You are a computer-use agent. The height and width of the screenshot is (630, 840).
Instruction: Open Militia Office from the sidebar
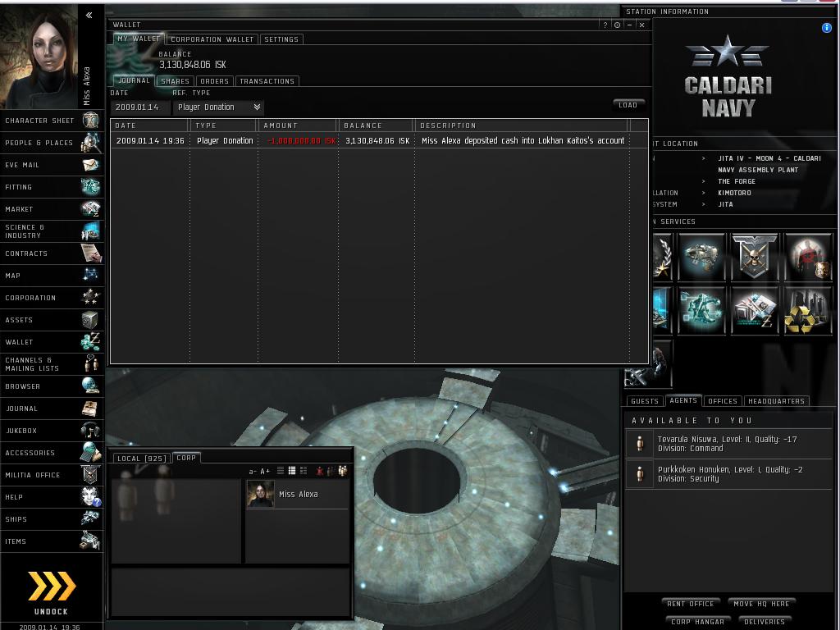coord(52,475)
